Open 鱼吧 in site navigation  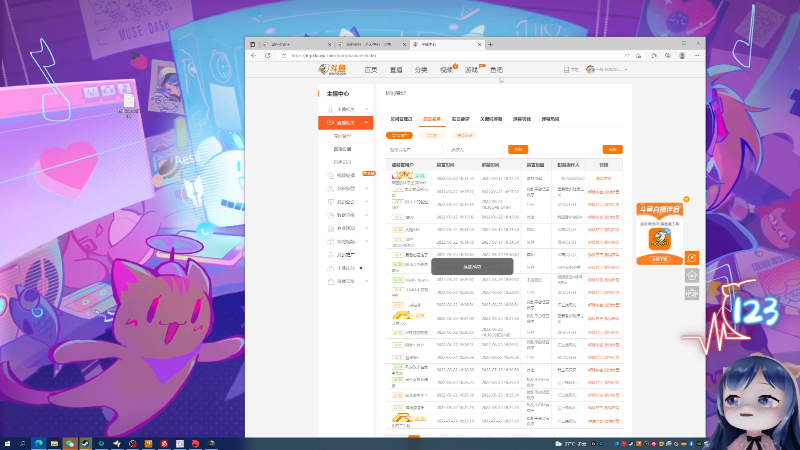[496, 70]
